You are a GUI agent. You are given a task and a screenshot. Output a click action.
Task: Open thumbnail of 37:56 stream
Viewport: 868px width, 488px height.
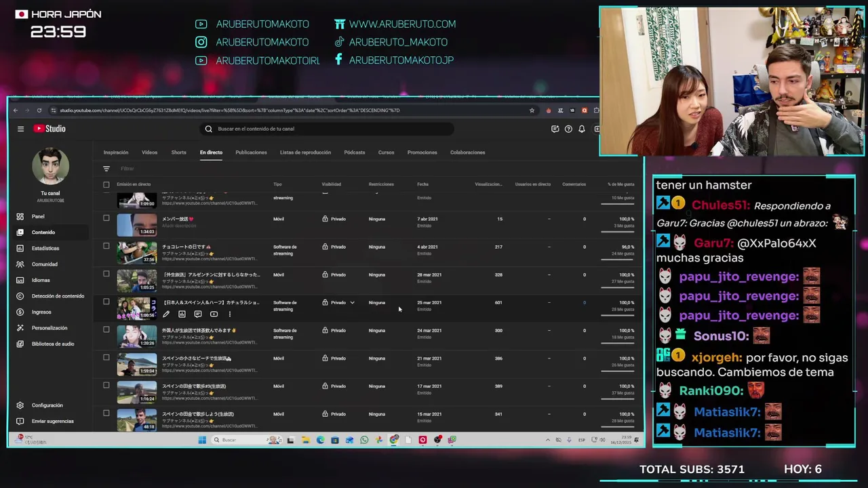[136, 253]
